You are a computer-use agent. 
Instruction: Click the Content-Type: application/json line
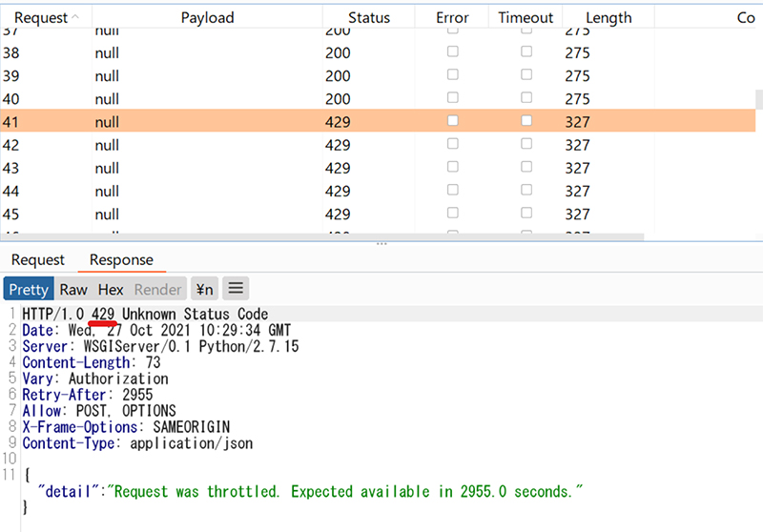point(137,443)
